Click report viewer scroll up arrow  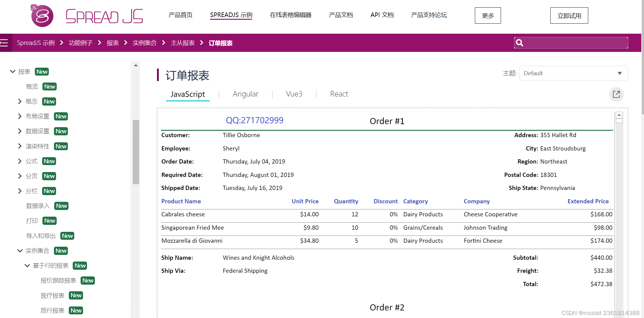pos(619,115)
